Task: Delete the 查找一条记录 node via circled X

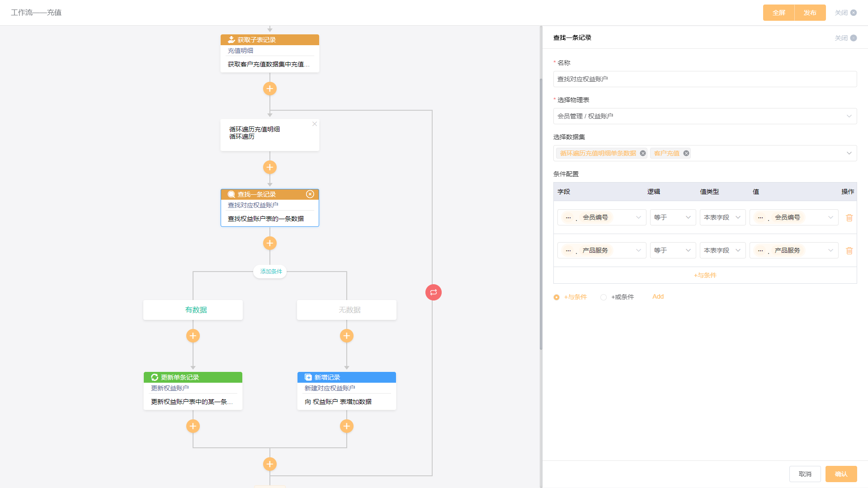Action: point(310,194)
